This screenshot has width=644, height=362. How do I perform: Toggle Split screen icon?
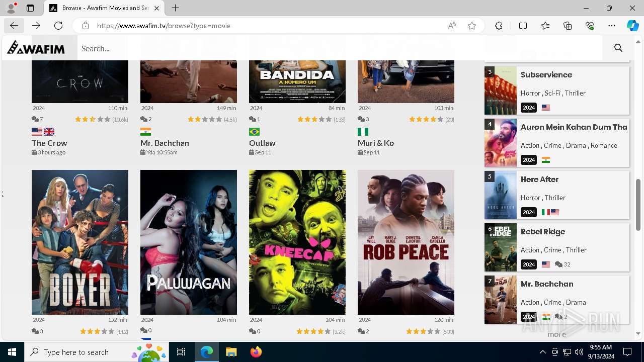[x=523, y=26]
